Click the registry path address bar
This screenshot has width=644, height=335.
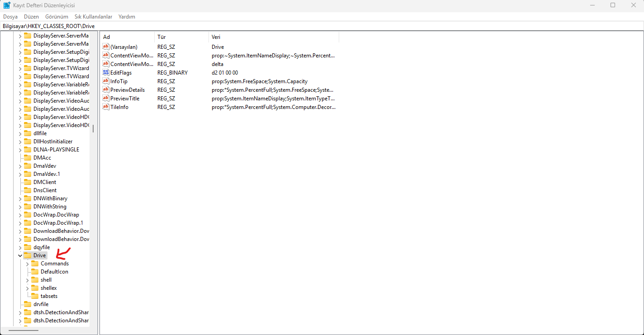coord(322,26)
